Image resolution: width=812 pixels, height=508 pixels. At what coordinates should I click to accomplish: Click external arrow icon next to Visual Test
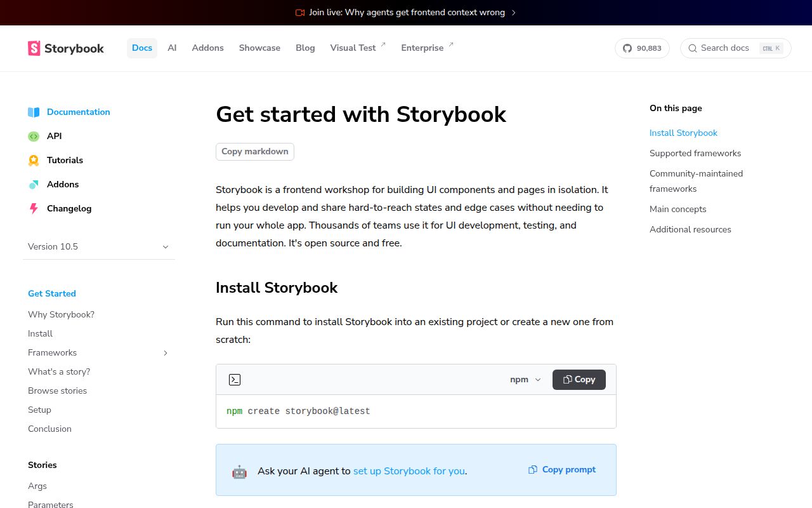383,45
